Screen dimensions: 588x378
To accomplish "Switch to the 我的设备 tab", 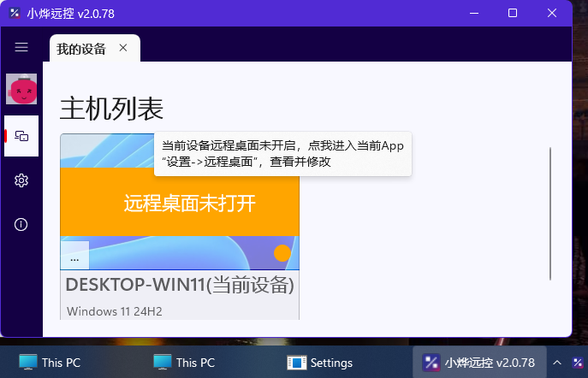I will [81, 49].
